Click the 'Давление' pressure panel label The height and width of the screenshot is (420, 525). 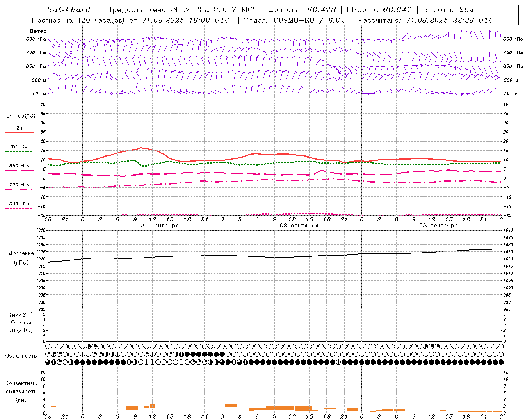coord(21,253)
